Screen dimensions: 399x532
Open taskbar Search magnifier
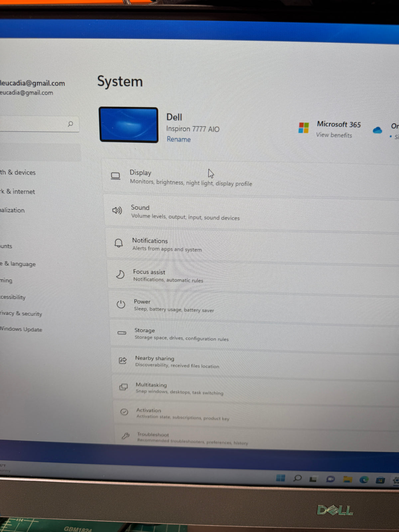click(298, 478)
